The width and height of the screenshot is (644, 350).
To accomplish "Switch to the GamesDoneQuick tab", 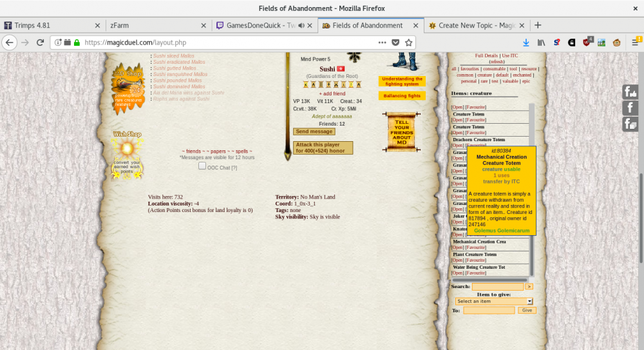I will (x=264, y=25).
